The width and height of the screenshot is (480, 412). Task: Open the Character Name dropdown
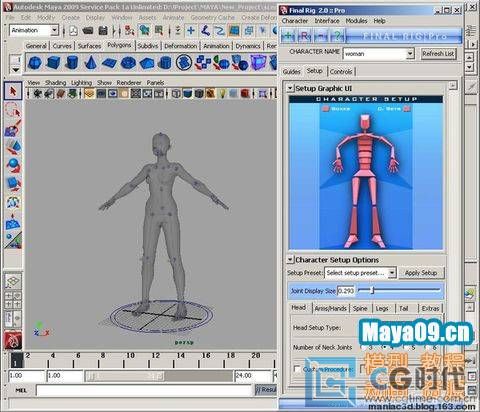coord(410,53)
